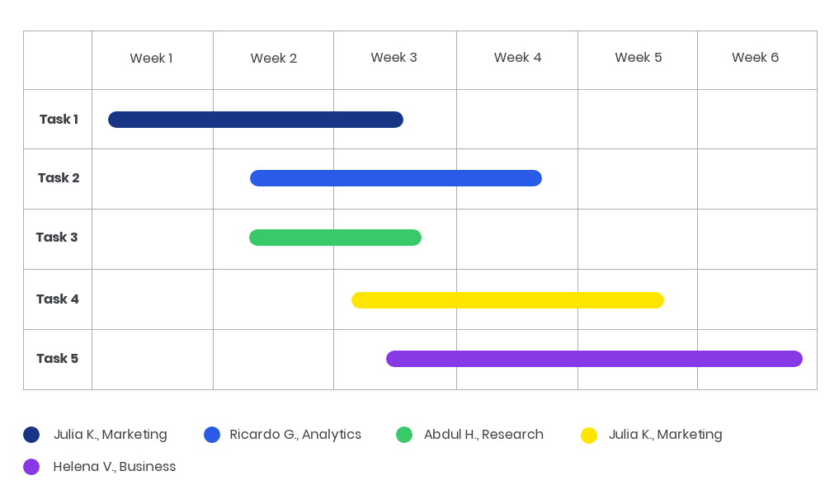The height and width of the screenshot is (504, 839).
Task: Select the yellow Task 4 bar
Action: pos(507,300)
